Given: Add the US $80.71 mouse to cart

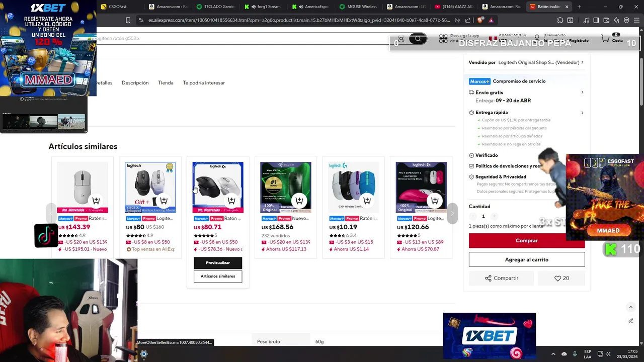Looking at the screenshot, I should [x=231, y=201].
